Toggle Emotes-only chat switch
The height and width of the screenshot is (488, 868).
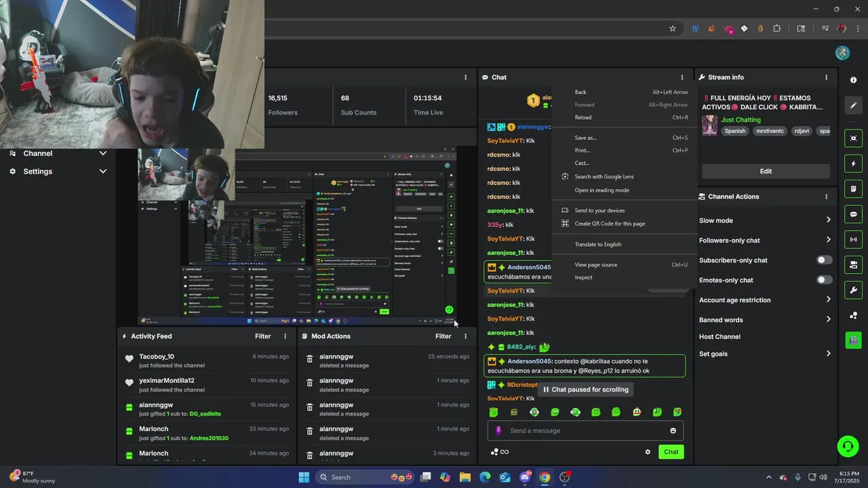pos(825,280)
